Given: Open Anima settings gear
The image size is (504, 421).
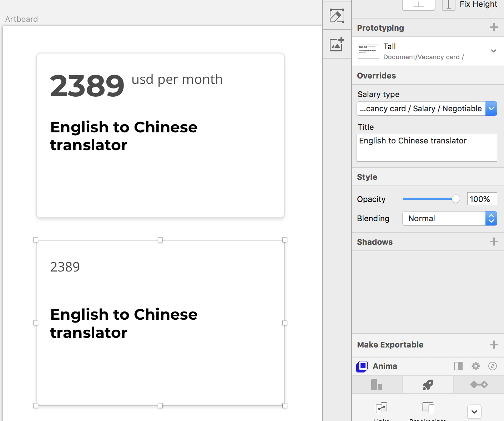Looking at the screenshot, I should click(475, 366).
